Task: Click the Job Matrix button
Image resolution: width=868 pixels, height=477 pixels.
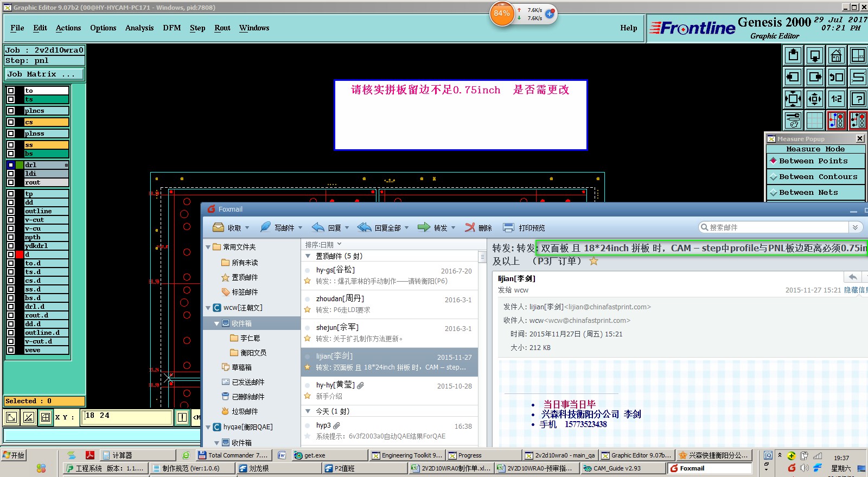Action: coord(44,74)
